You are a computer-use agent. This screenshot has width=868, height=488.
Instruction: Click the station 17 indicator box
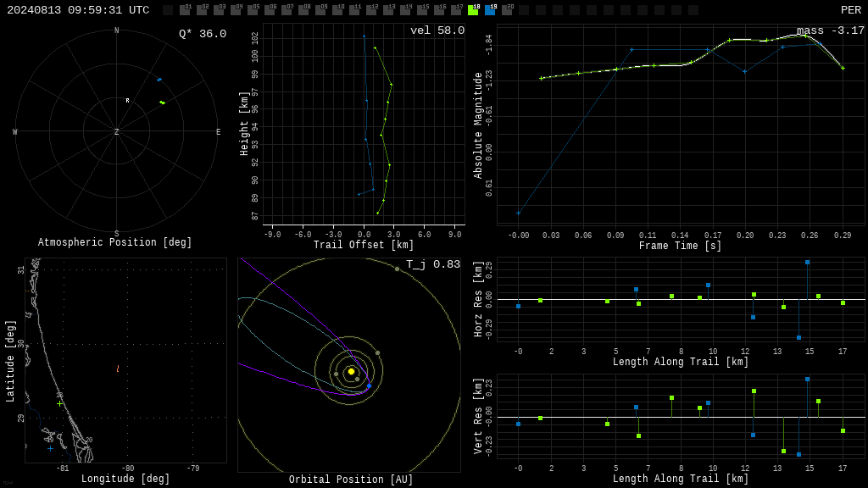(456, 10)
